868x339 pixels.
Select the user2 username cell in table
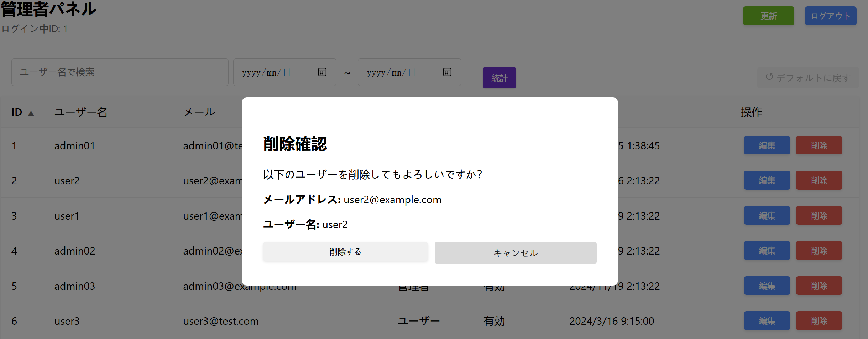pyautogui.click(x=67, y=181)
